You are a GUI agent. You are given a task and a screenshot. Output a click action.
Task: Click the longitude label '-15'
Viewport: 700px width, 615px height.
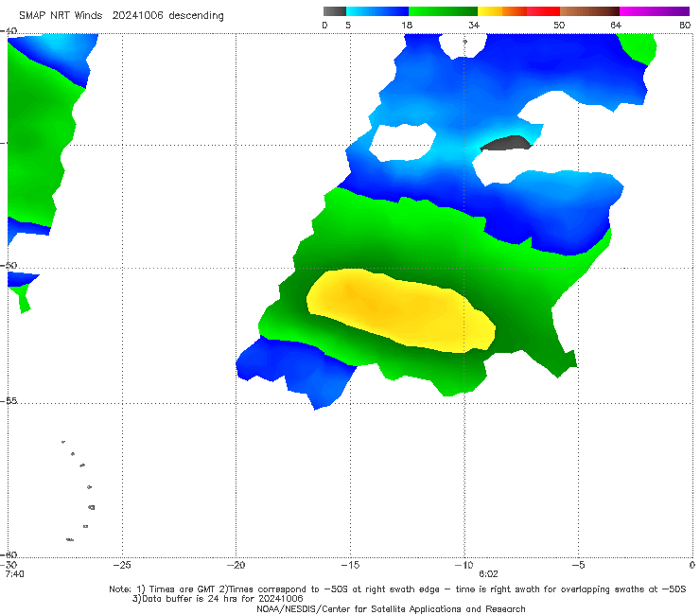click(350, 565)
